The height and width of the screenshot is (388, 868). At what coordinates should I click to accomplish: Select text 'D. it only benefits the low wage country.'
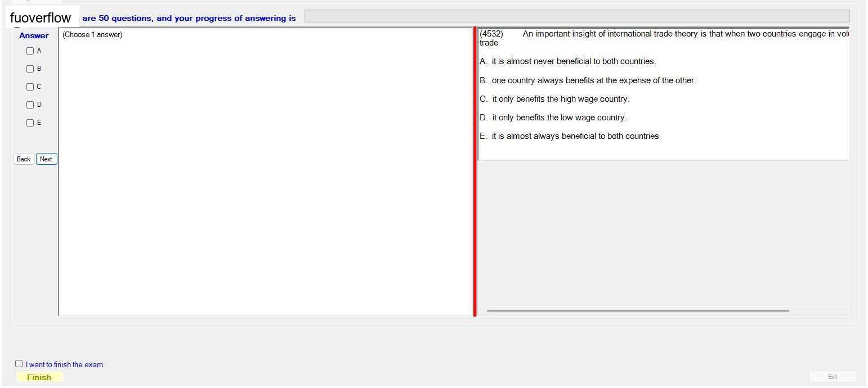coord(553,118)
